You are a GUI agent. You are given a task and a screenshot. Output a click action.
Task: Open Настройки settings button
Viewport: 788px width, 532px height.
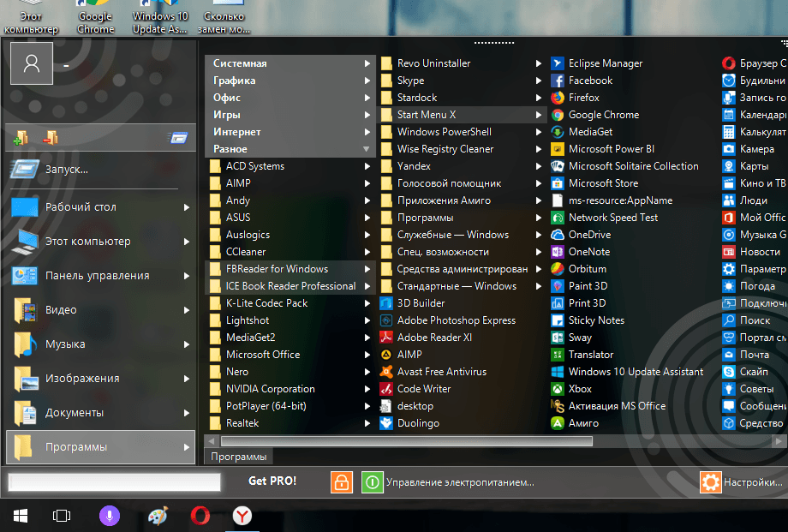click(742, 482)
